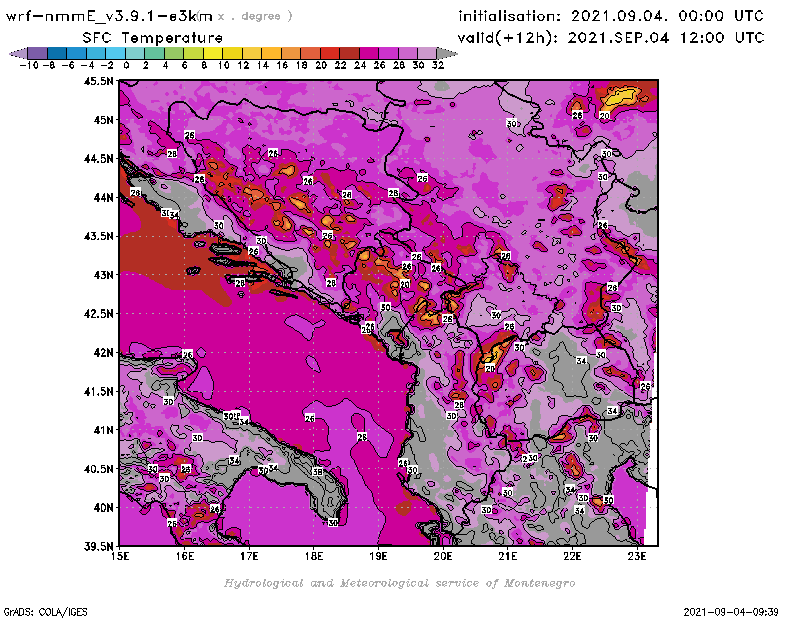Click the '45.5N' latitude label
Viewport: 800px width, 618px height.
point(98,81)
